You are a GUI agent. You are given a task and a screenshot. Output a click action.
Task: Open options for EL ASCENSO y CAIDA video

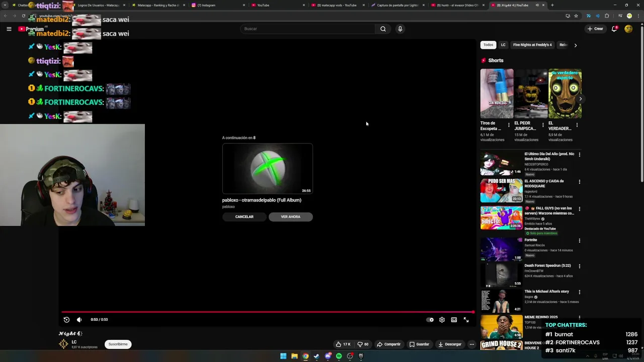coord(579,182)
